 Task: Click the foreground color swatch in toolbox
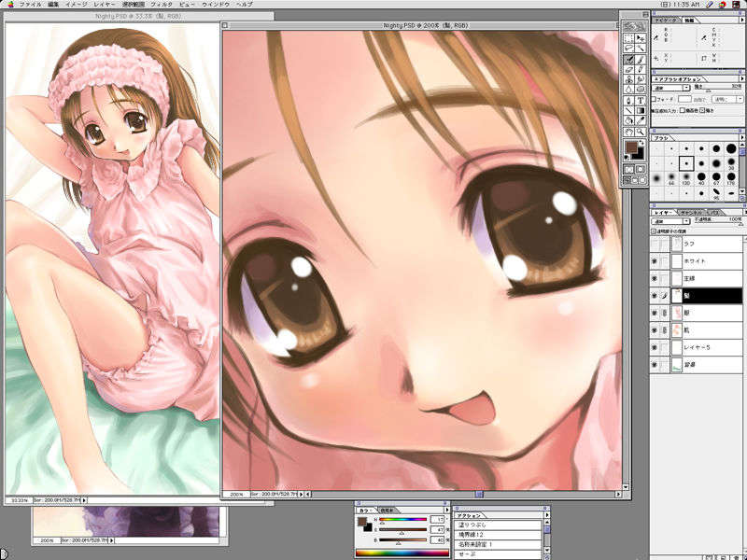point(631,147)
